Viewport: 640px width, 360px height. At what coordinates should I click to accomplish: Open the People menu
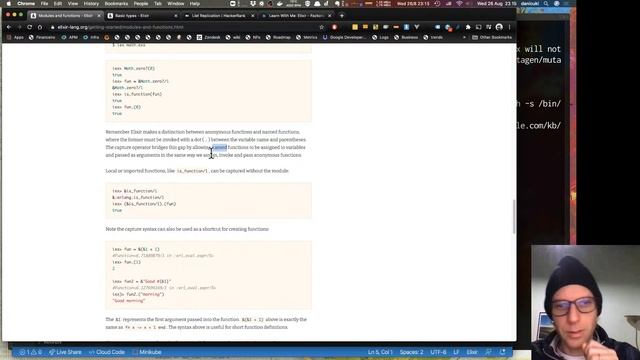coord(141,4)
